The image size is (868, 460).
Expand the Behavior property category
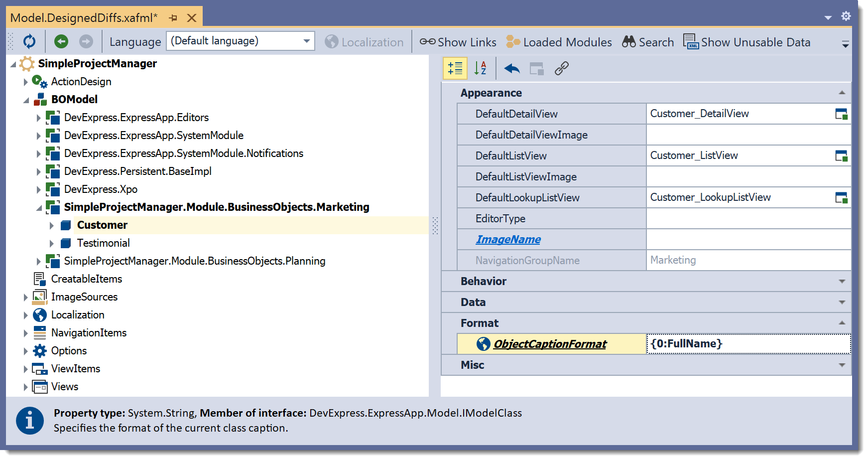point(842,282)
